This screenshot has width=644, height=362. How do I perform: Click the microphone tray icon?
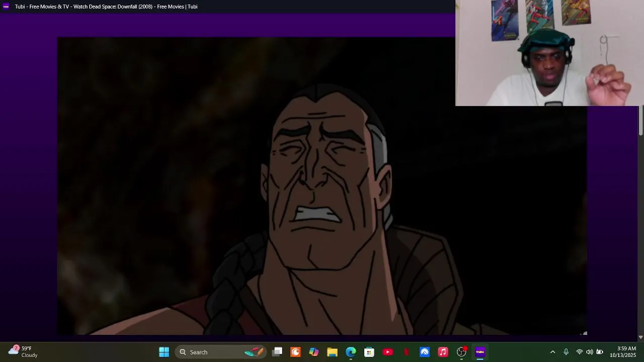566,352
